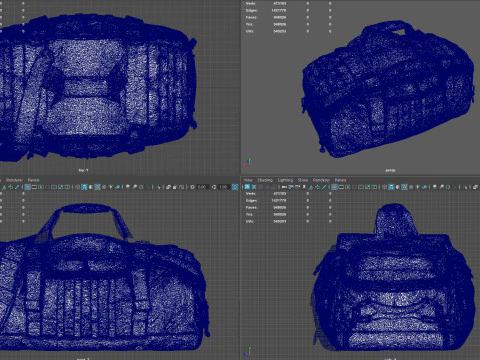This screenshot has width=480, height=360.
Task: Click Safe Title icon in front view
Action: (67, 187)
